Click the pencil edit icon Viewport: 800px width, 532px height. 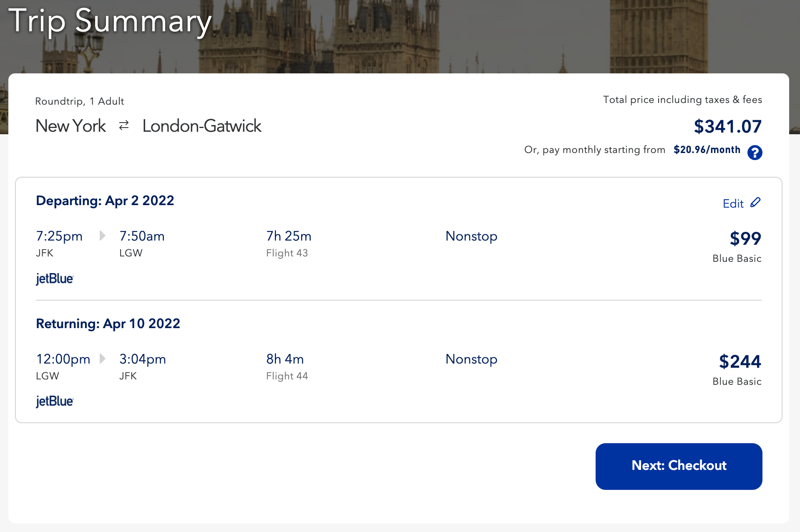click(x=755, y=203)
